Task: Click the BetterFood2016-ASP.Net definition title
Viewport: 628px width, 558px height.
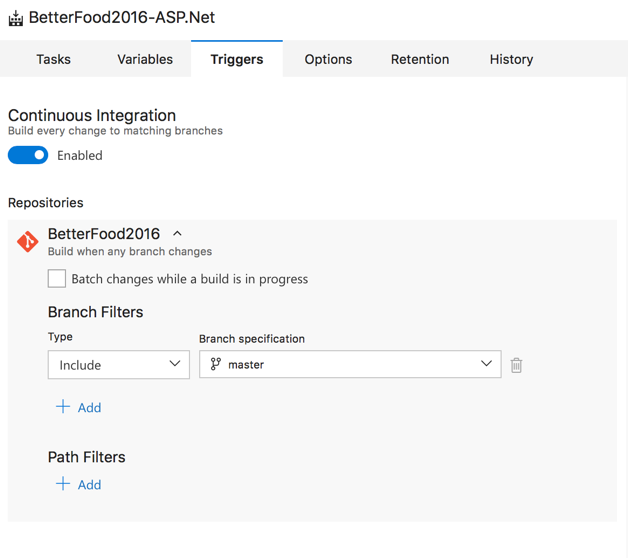Action: 122,18
